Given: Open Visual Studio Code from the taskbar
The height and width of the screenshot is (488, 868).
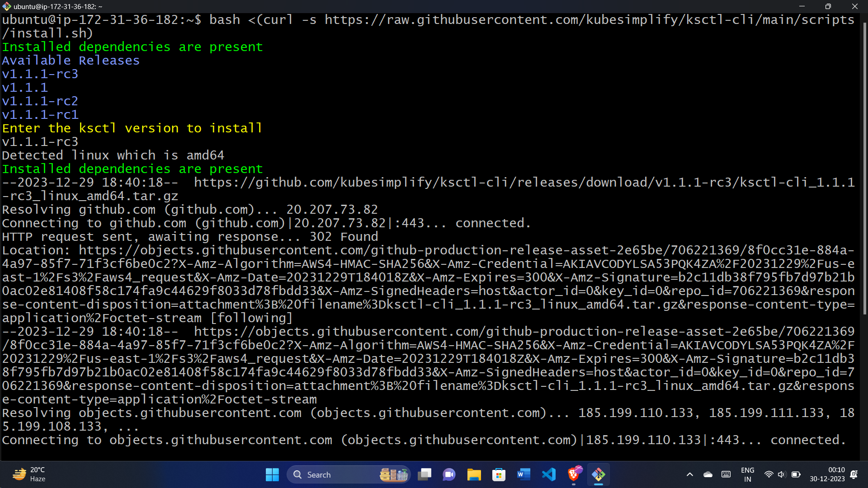Looking at the screenshot, I should 548,474.
